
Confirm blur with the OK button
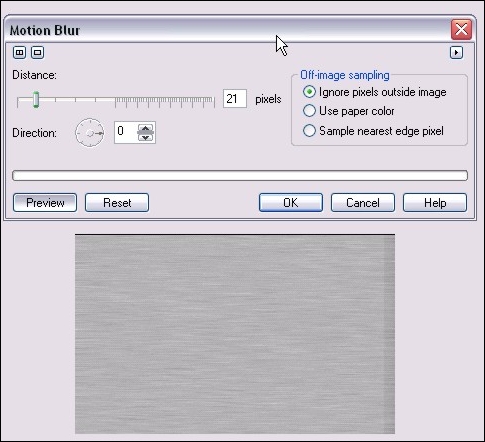pyautogui.click(x=291, y=203)
